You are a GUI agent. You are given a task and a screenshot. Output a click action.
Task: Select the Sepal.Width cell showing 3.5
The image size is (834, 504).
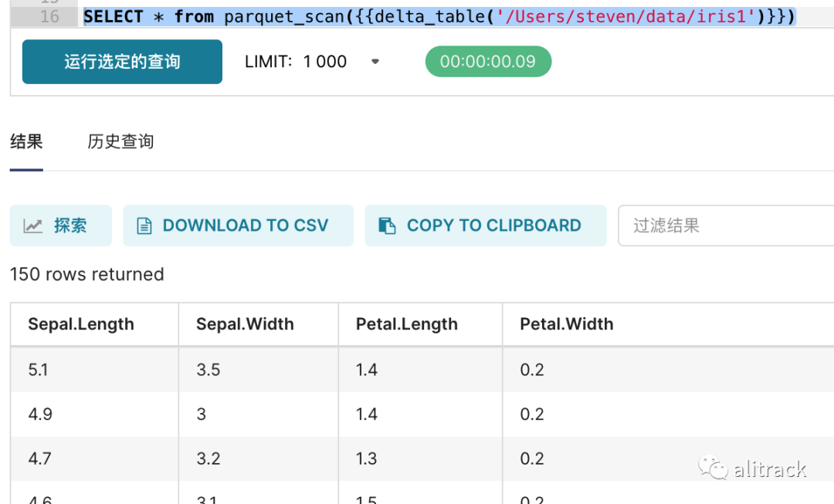coord(208,370)
